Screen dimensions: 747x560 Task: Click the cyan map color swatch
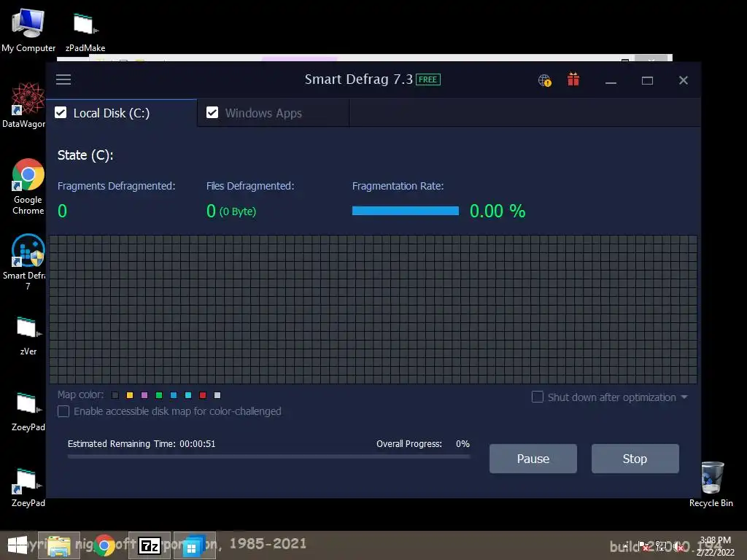coord(188,395)
